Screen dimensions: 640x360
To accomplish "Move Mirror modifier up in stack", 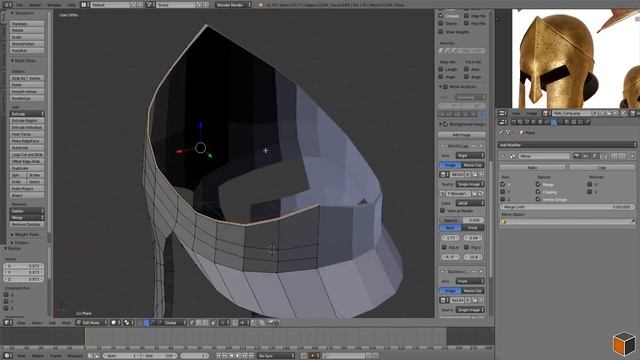I will point(614,156).
